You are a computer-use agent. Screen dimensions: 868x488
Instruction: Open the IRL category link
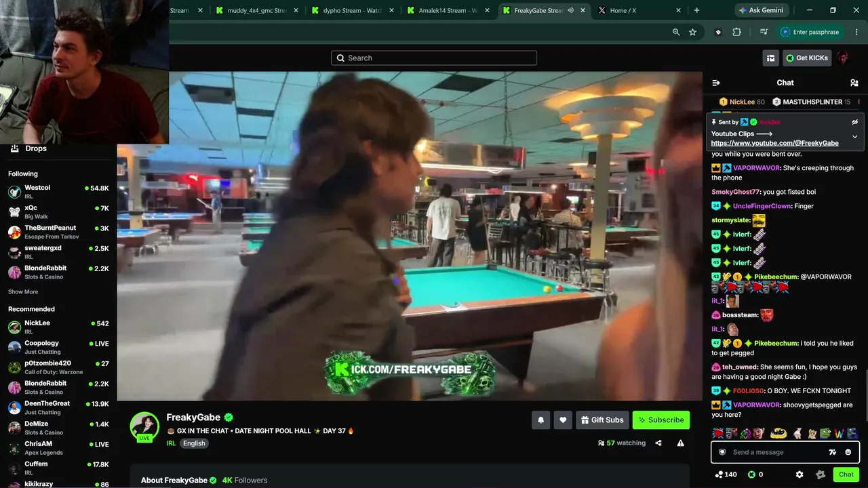171,443
